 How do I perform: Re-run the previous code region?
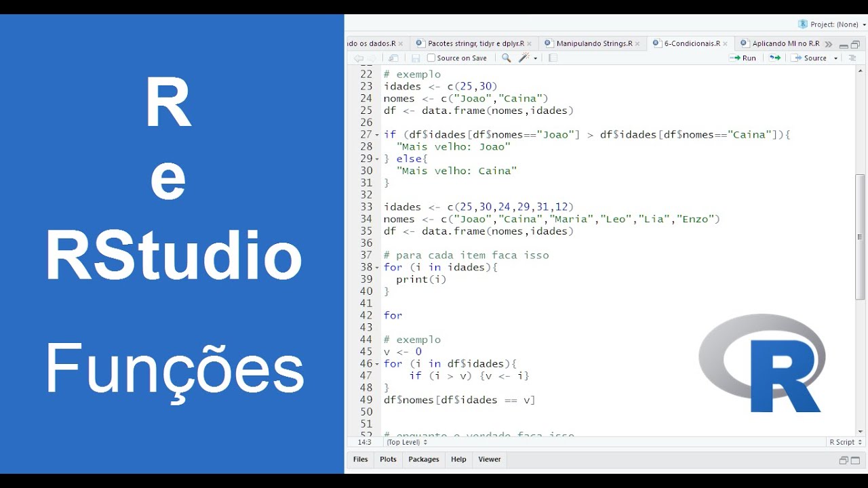click(x=774, y=58)
